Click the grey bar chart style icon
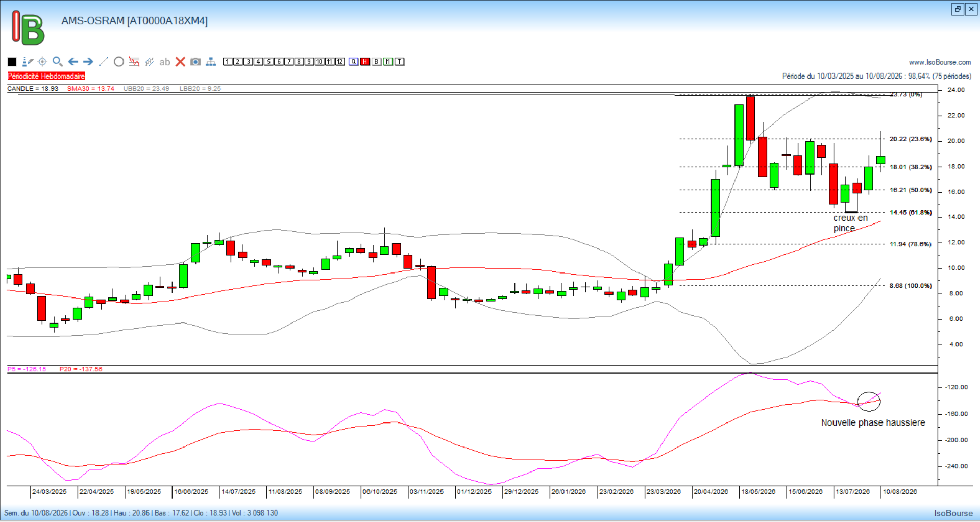This screenshot has width=980, height=522. pos(150,62)
